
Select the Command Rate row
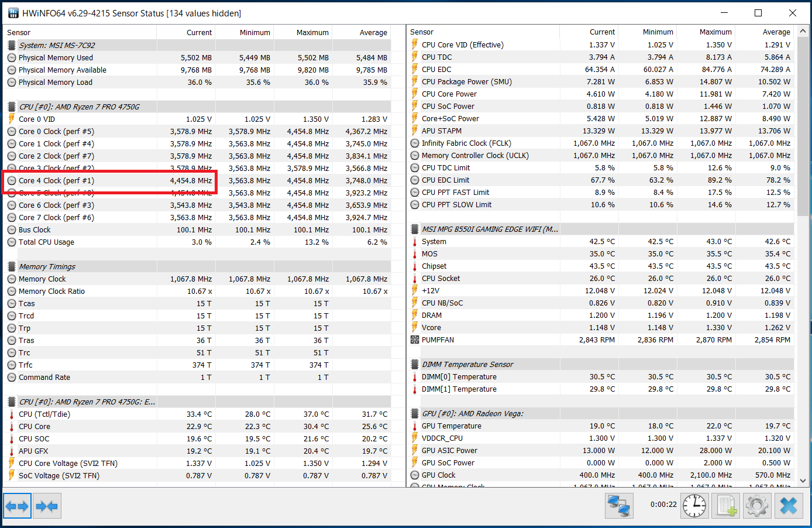197,377
